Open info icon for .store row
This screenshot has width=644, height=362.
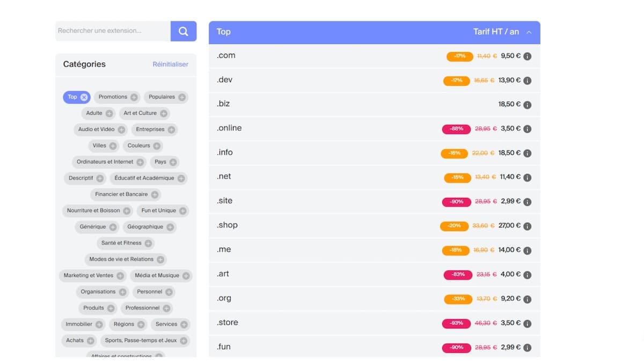coord(528,323)
